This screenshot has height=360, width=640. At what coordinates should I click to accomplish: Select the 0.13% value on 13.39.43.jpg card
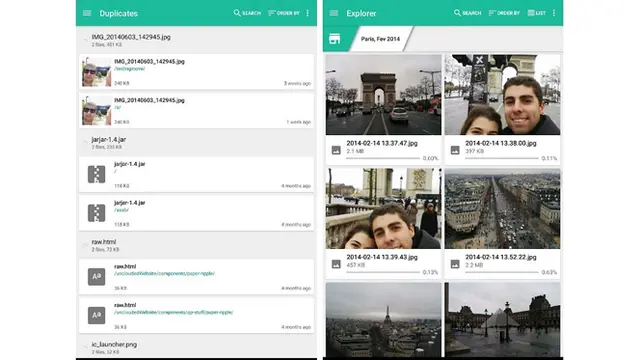click(x=430, y=272)
